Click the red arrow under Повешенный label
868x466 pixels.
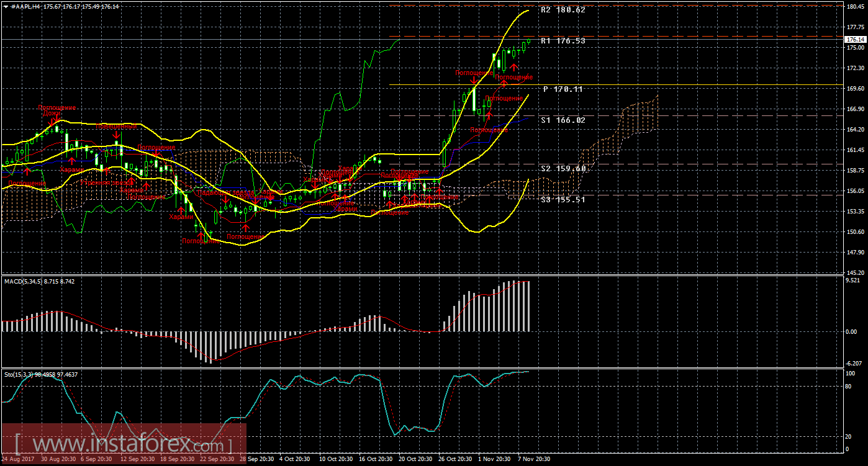116,135
